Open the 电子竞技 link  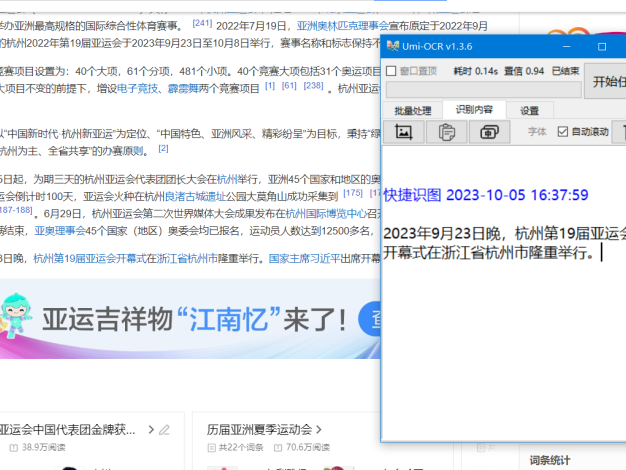tap(137, 88)
